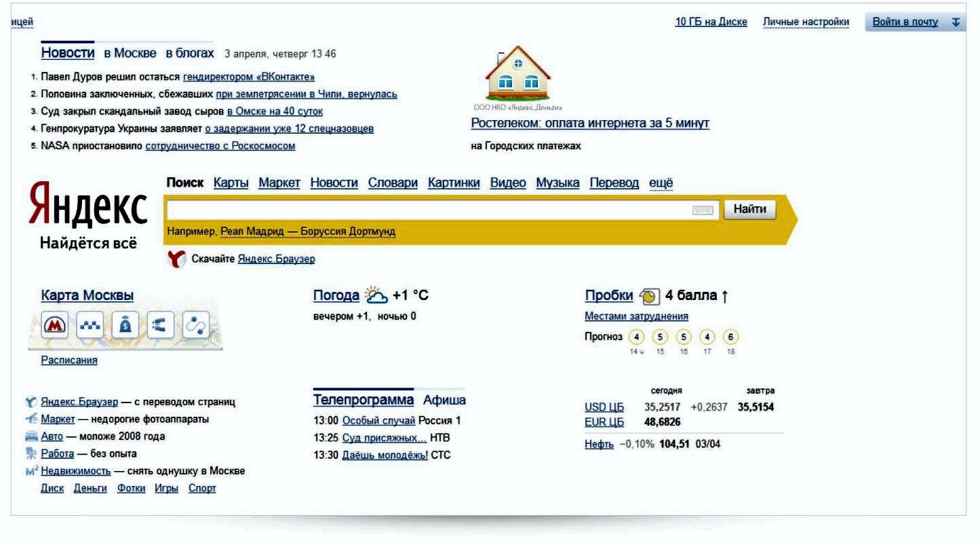Open 'USD ЦБ' exchange rate link

point(604,408)
